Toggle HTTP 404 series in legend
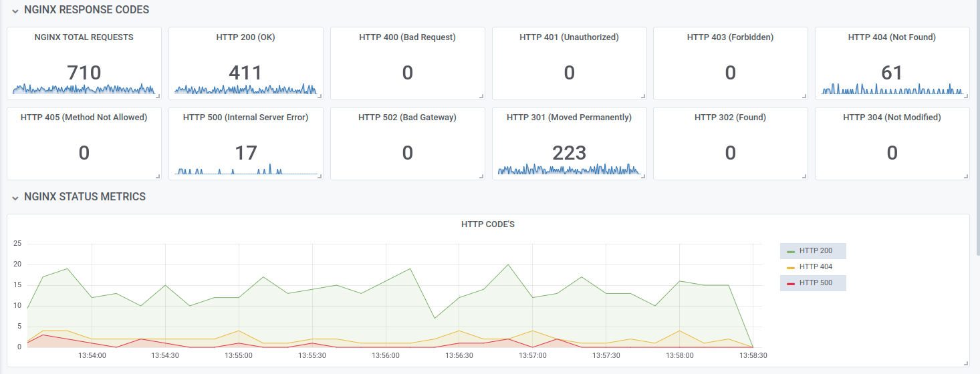The height and width of the screenshot is (374, 980). coord(816,267)
